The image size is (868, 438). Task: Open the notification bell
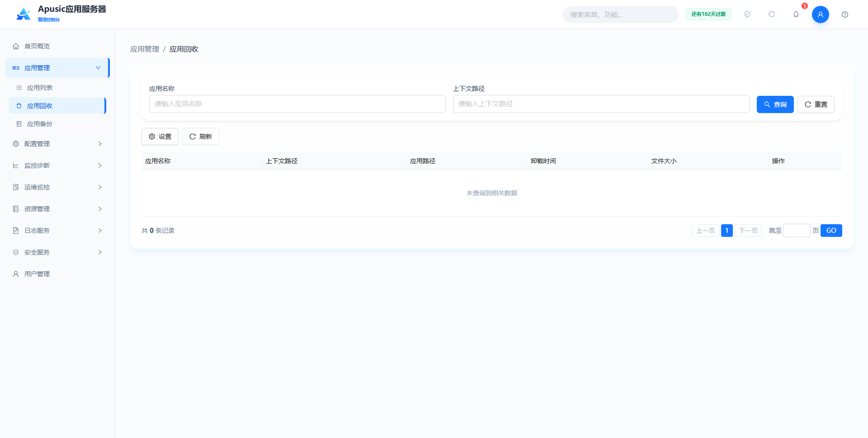point(796,14)
